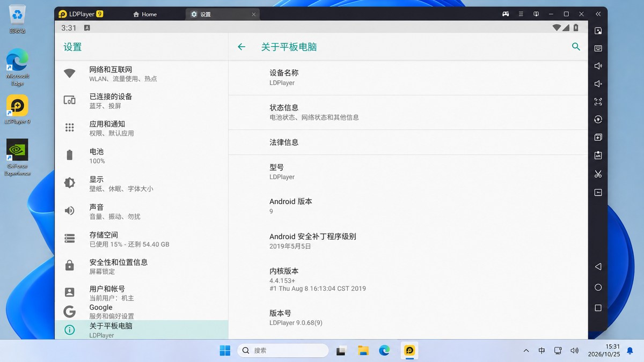Open the gamepad settings icon in title bar

click(506, 14)
